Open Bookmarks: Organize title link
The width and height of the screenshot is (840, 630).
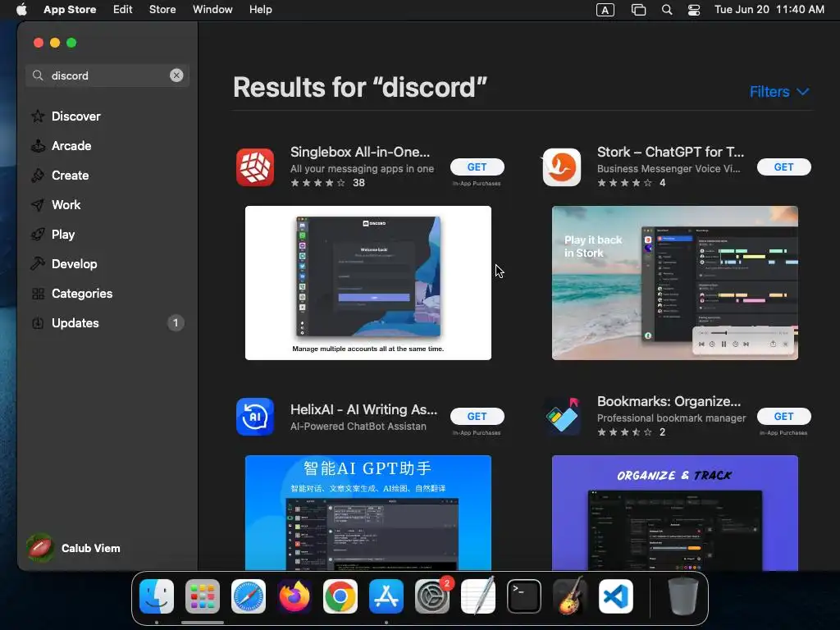(669, 401)
